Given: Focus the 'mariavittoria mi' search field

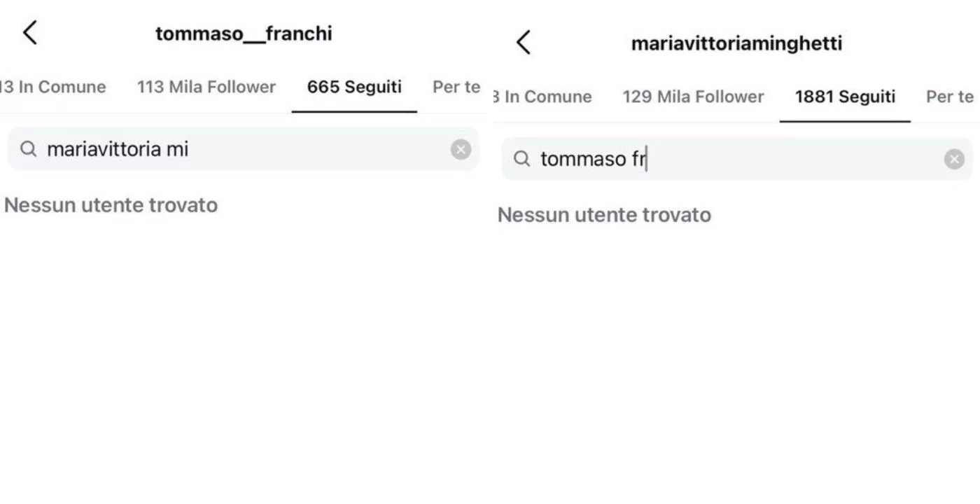Looking at the screenshot, I should (x=243, y=149).
